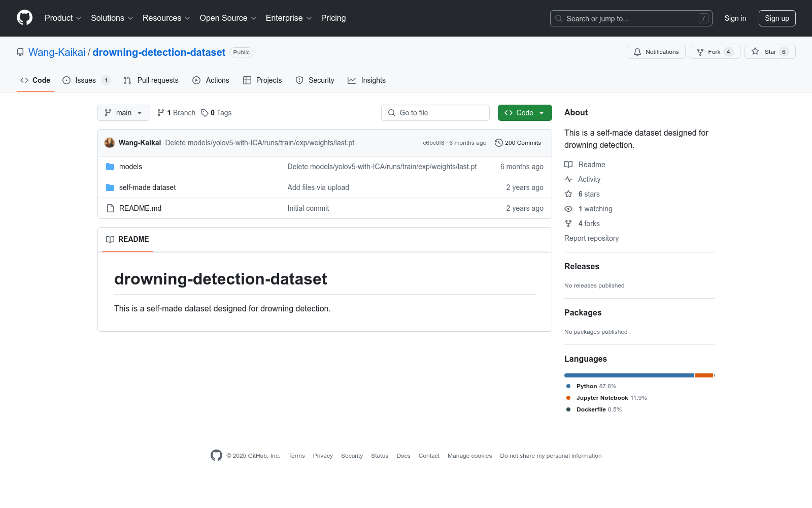Click the models folder icon
812x508 pixels.
(x=110, y=167)
